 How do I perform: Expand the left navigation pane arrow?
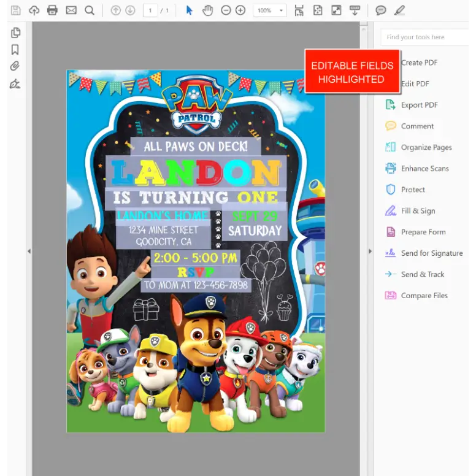pos(29,251)
